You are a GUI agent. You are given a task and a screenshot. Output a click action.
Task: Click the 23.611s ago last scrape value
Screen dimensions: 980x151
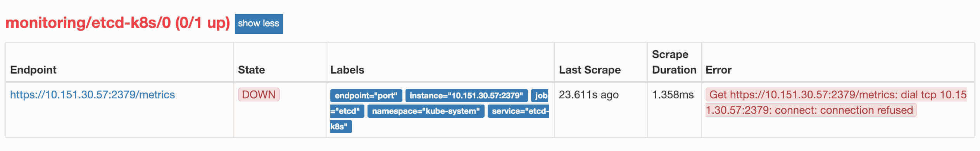pyautogui.click(x=588, y=95)
